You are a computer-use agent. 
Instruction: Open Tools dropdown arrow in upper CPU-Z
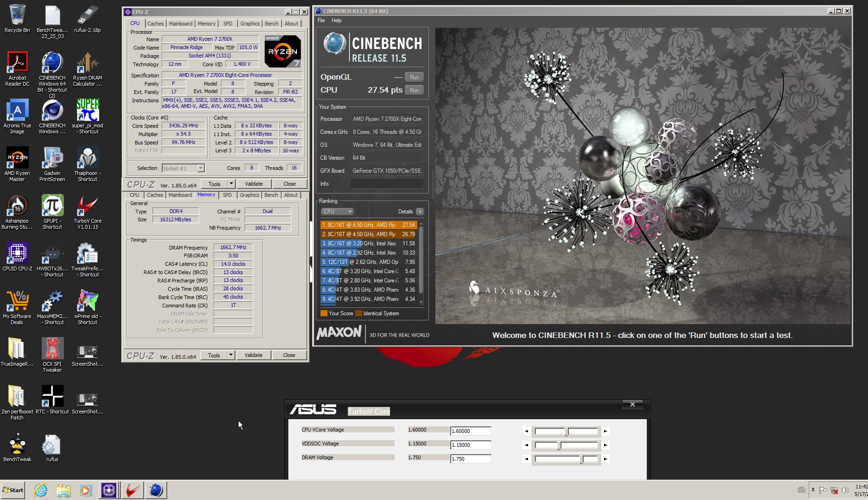tap(231, 184)
